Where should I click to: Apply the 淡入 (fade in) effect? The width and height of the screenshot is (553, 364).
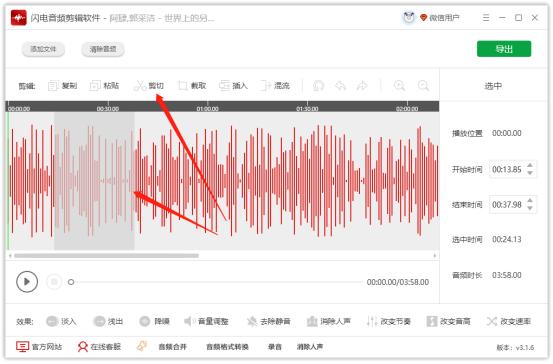coord(61,321)
